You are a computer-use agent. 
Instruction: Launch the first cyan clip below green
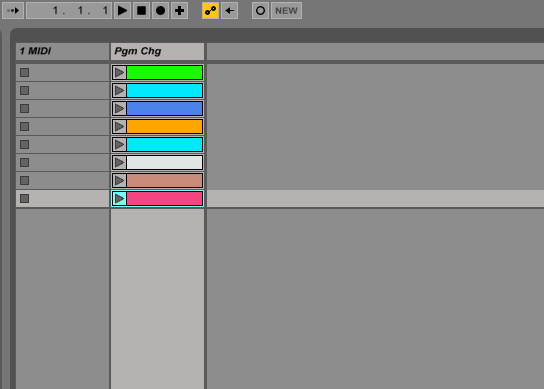pyautogui.click(x=119, y=91)
